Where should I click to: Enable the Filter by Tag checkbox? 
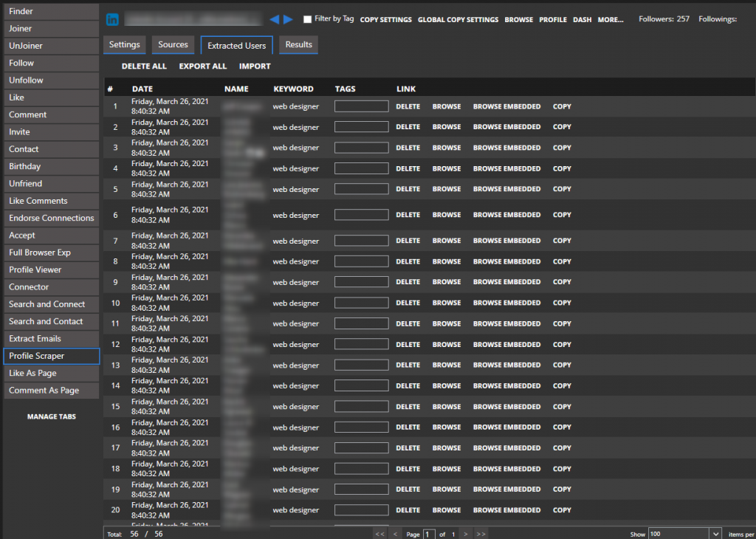tap(308, 19)
